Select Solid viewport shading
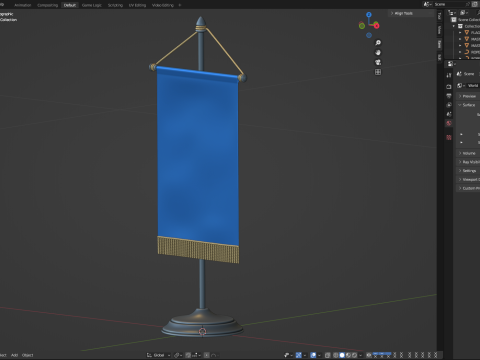This screenshot has height=360, width=480. click(x=342, y=355)
